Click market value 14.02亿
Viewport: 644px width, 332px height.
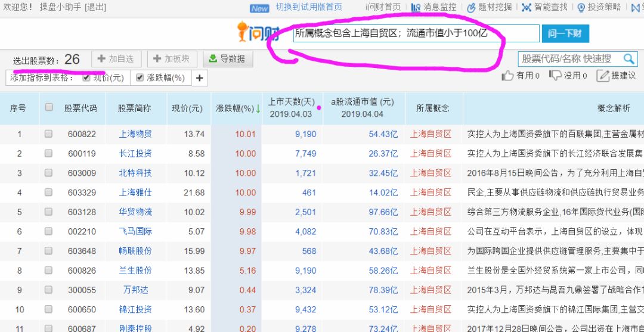tap(383, 193)
